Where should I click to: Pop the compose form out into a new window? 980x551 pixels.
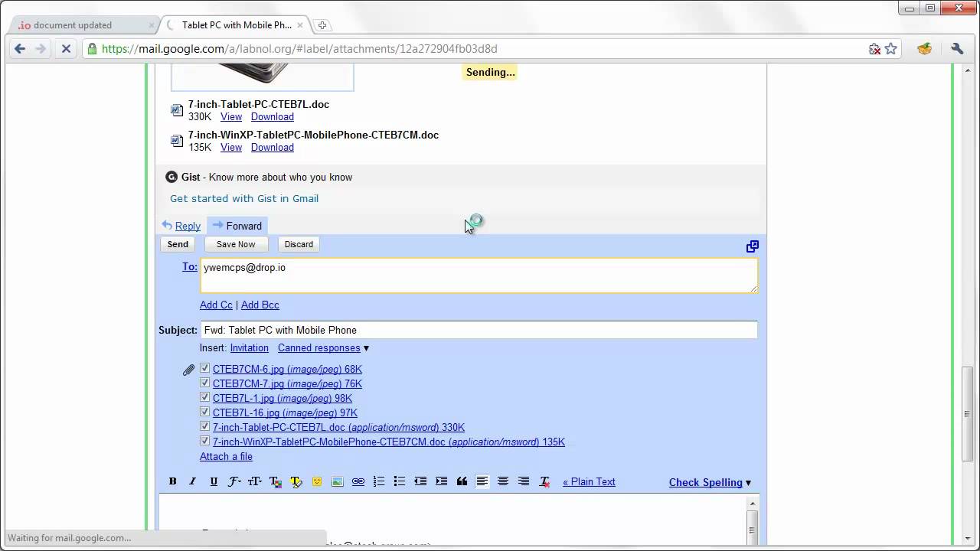tap(753, 246)
